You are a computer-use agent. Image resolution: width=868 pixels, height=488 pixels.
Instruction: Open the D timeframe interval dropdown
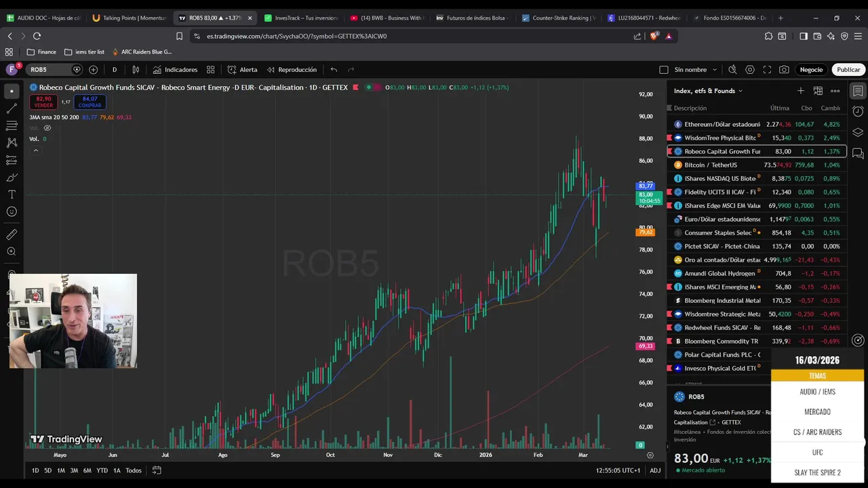point(114,70)
